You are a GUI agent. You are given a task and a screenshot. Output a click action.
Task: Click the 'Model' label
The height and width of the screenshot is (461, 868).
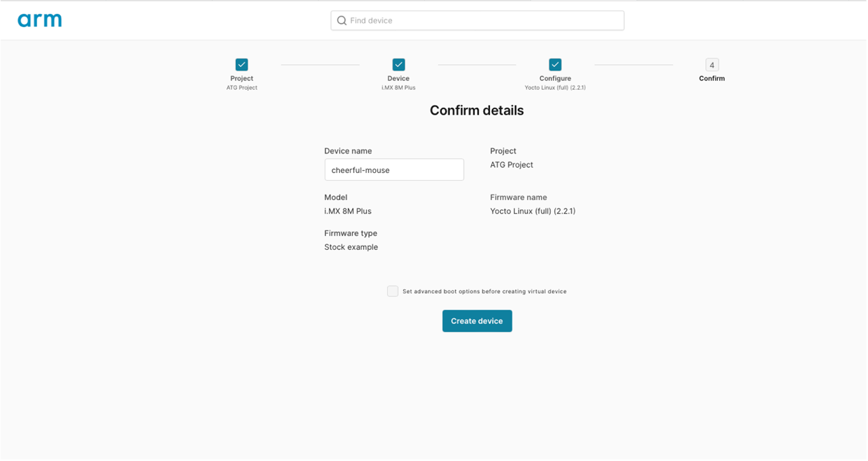click(x=335, y=197)
